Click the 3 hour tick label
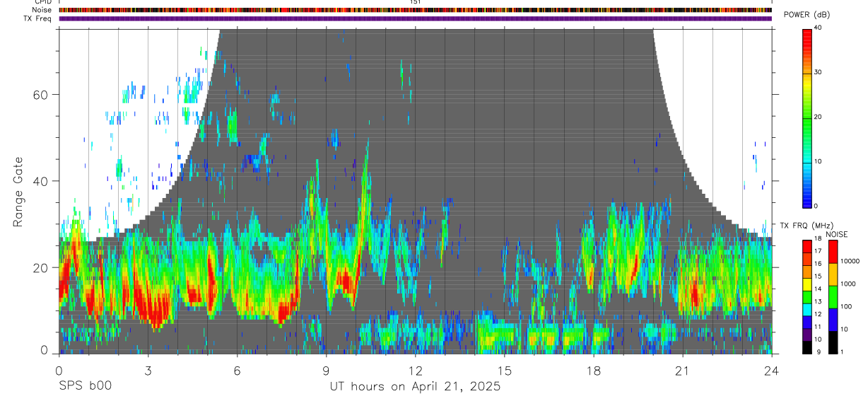 click(148, 370)
